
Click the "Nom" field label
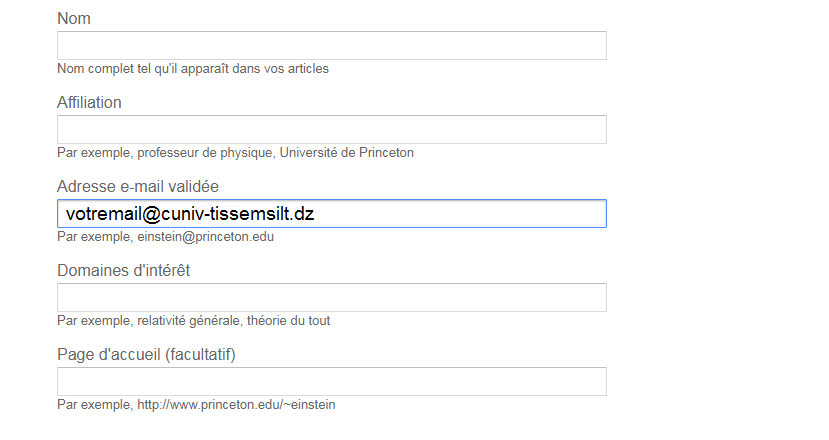tap(73, 18)
